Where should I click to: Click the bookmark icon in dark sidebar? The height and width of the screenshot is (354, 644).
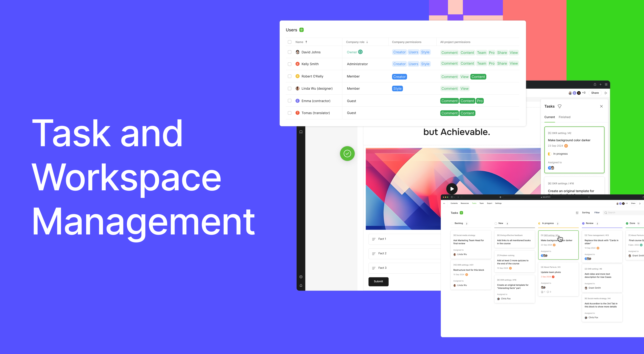tap(301, 132)
